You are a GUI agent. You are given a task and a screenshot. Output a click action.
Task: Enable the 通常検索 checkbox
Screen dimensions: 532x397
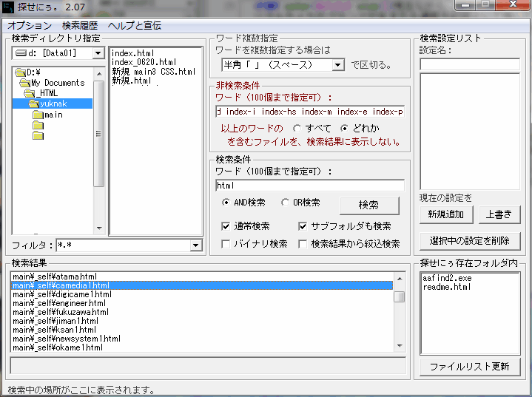[x=226, y=226]
